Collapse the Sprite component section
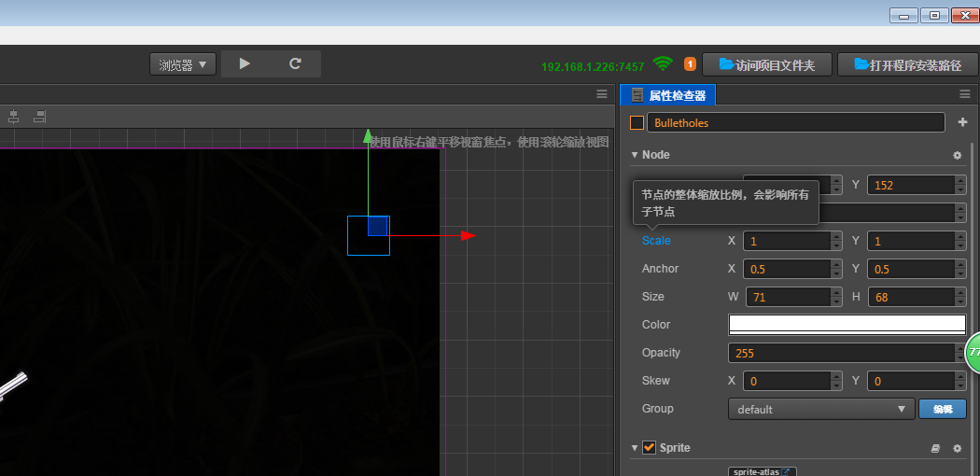The height and width of the screenshot is (476, 980). 635,448
